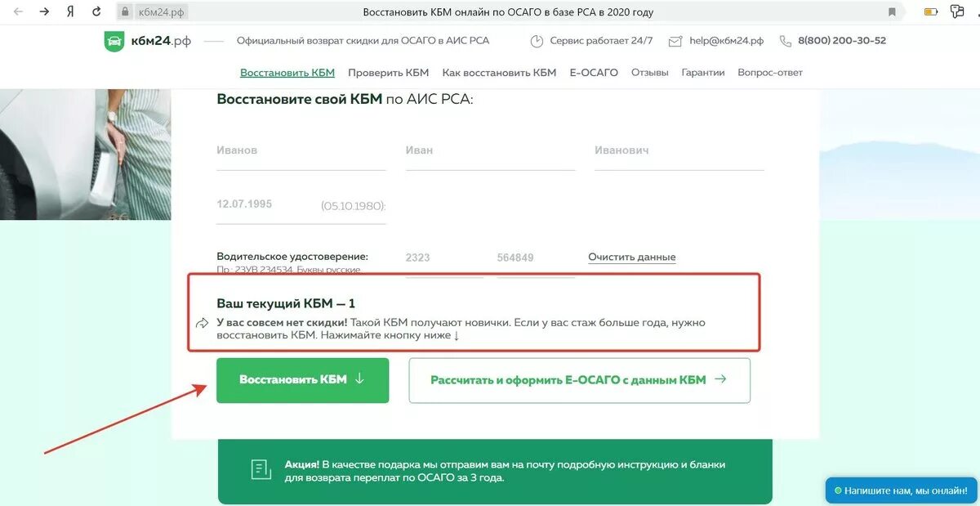Open the help@кбм24.рф email link
Screen dimensions: 980x506
(x=727, y=41)
